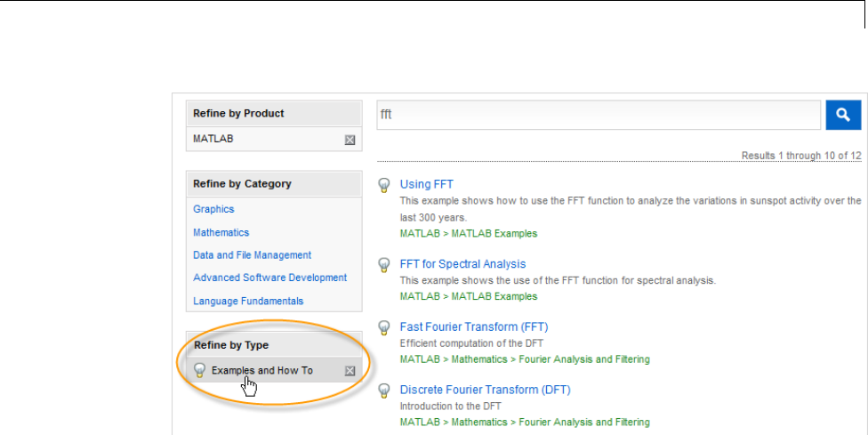The image size is (868, 435).
Task: Refine by Language Fundamentals category
Action: (x=248, y=301)
